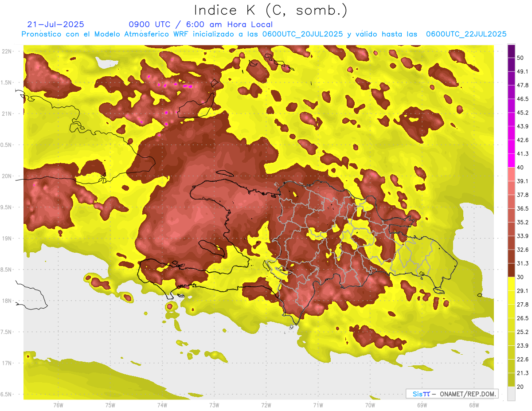
Task: Click the colorbar value "22.6"
Action: click(x=523, y=359)
